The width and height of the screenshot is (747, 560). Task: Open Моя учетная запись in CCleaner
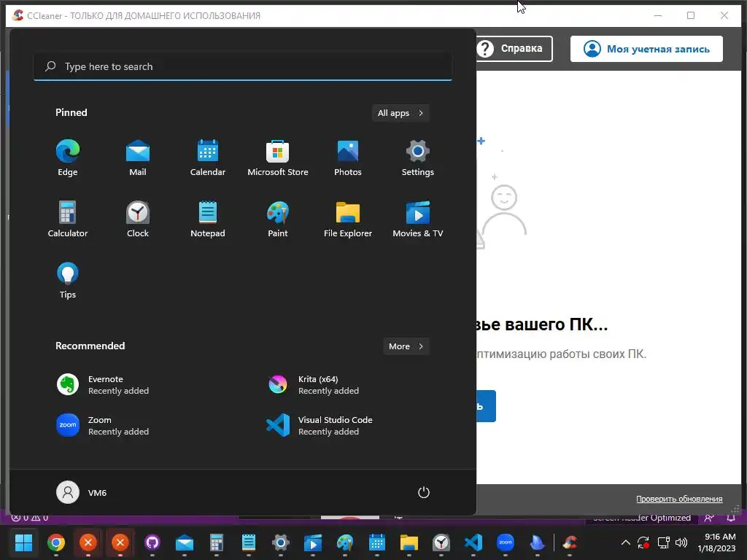[x=646, y=49]
